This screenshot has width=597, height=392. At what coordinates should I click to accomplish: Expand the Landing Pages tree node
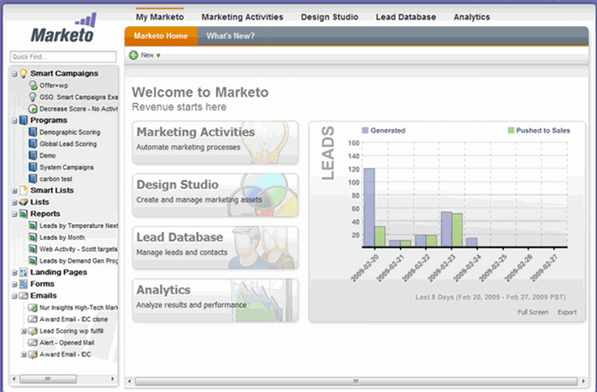(14, 272)
